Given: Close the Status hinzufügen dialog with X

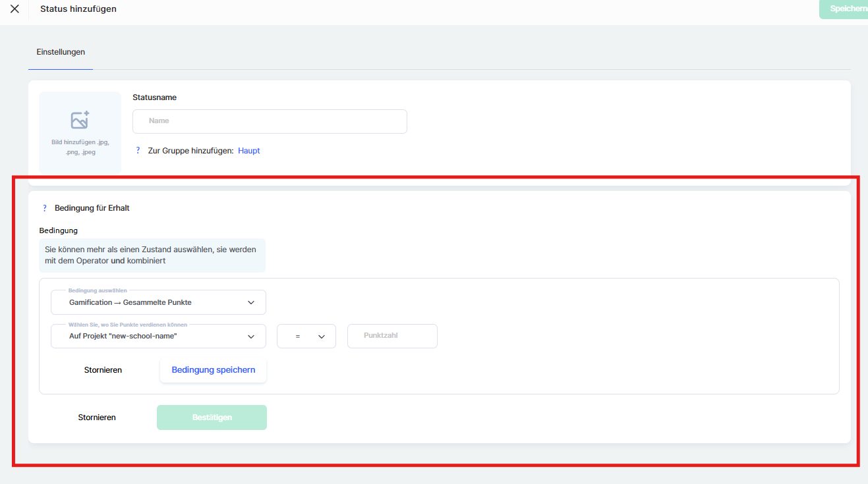Looking at the screenshot, I should click(x=14, y=9).
